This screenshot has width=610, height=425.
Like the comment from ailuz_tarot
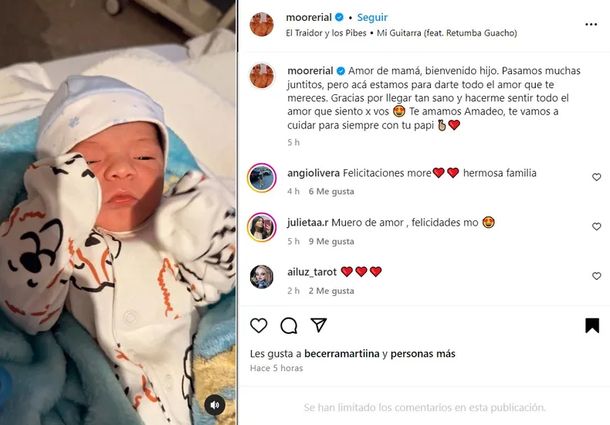click(x=596, y=276)
